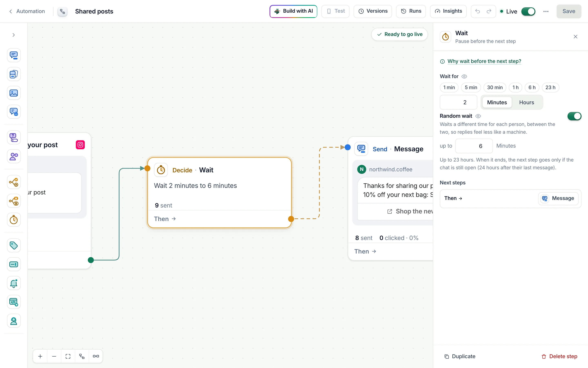Expand the left step sidebar
Image resolution: width=588 pixels, height=368 pixels.
(x=14, y=35)
